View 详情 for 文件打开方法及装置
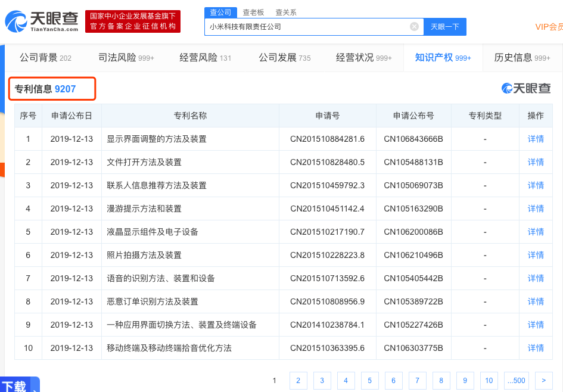 pyautogui.click(x=536, y=162)
